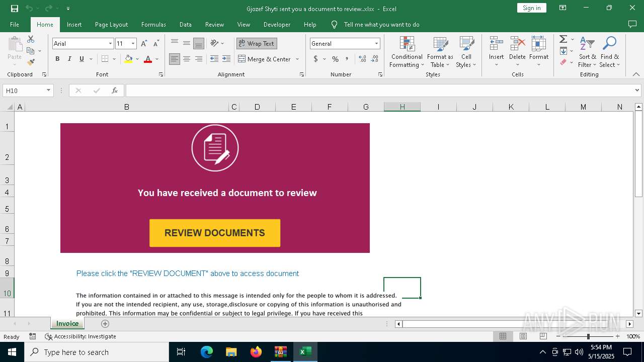
Task: Open General number format dropdown
Action: pos(376,44)
